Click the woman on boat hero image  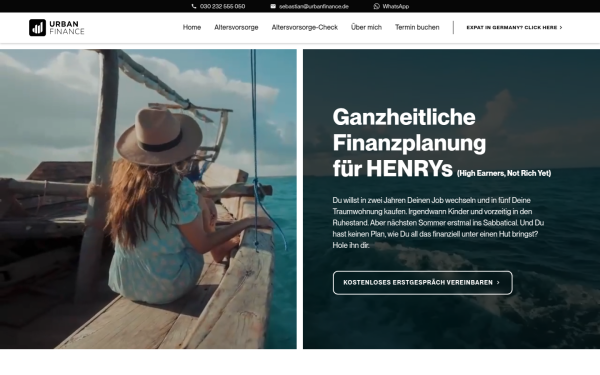(148, 199)
